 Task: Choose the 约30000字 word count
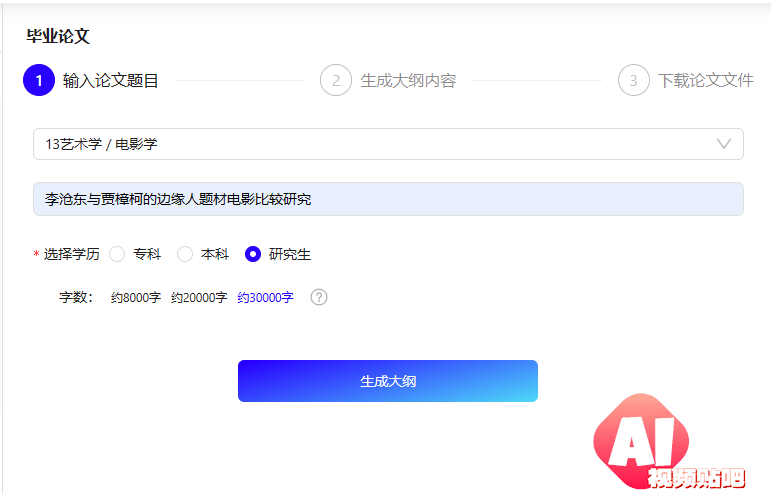266,297
